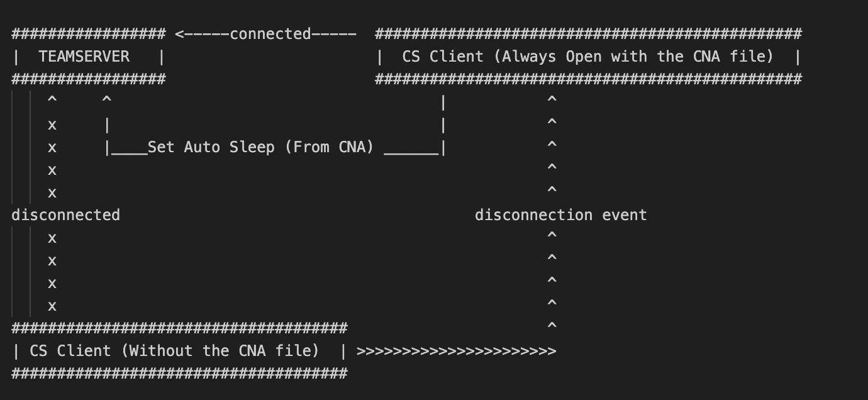This screenshot has height=400, width=868.
Task: Click the row of ">>>>" arrows
Action: 456,351
